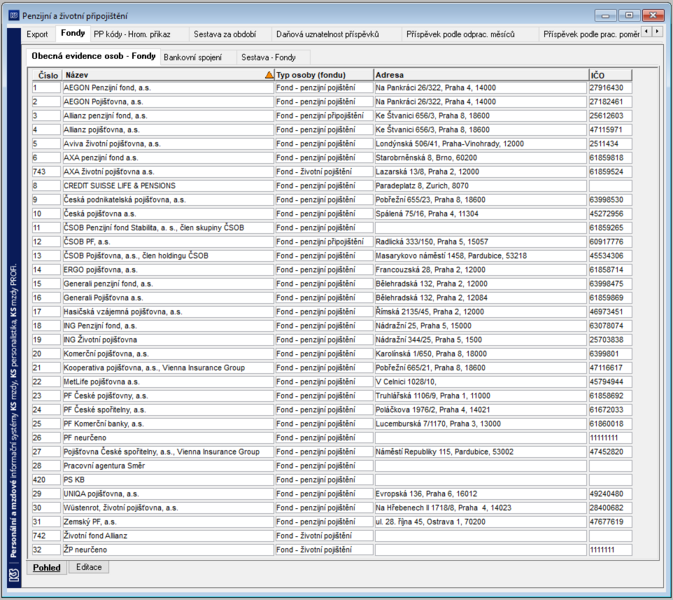The image size is (673, 600).
Task: Open the Sestava za období tab
Action: tap(225, 34)
